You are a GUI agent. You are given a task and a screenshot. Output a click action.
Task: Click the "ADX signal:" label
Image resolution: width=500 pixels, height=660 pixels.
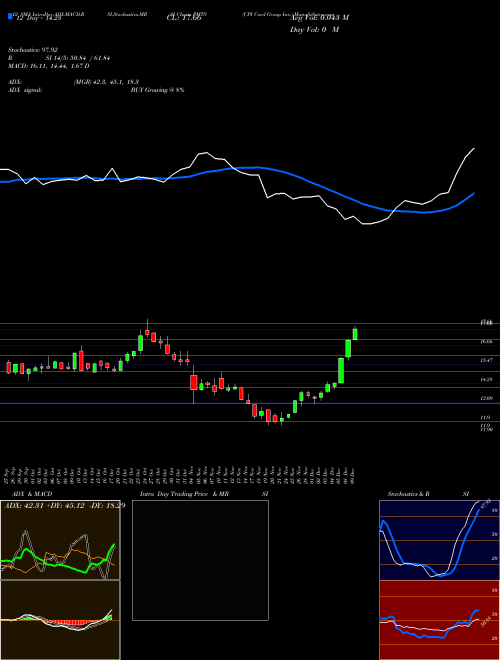click(25, 90)
